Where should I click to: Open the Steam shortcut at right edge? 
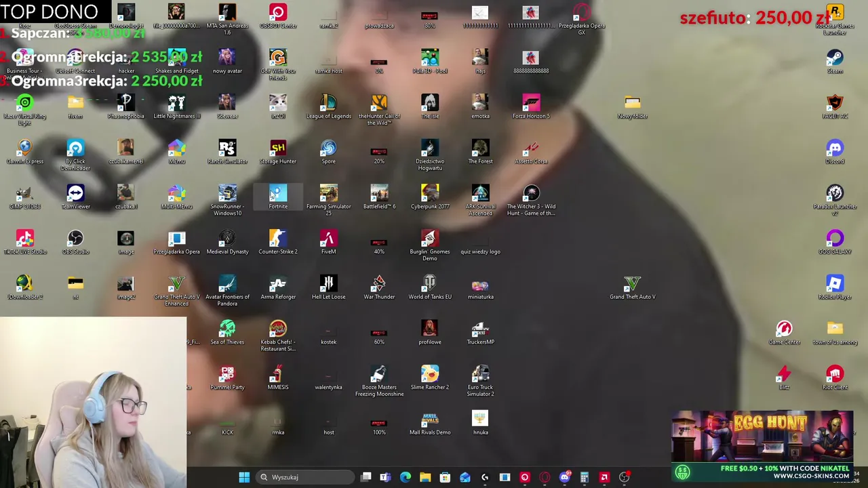pos(835,61)
